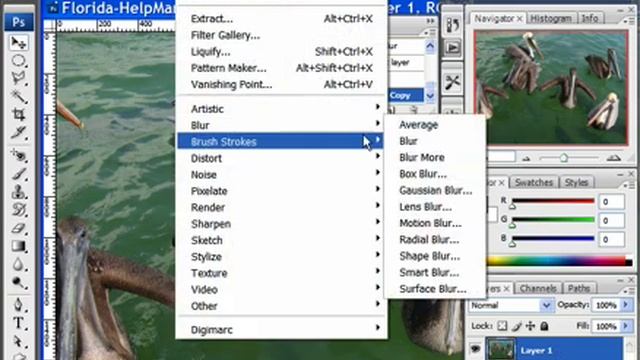
Task: Open the collapsed Tool Presets panel icon
Action: pos(452,82)
